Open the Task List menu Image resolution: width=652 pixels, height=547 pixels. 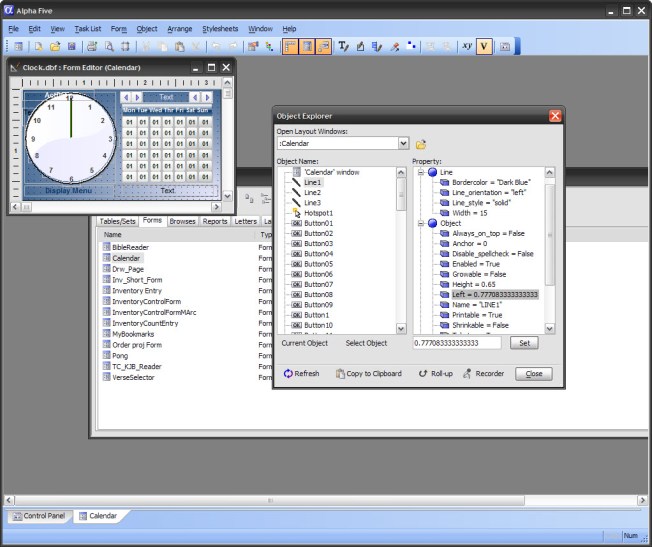click(88, 29)
